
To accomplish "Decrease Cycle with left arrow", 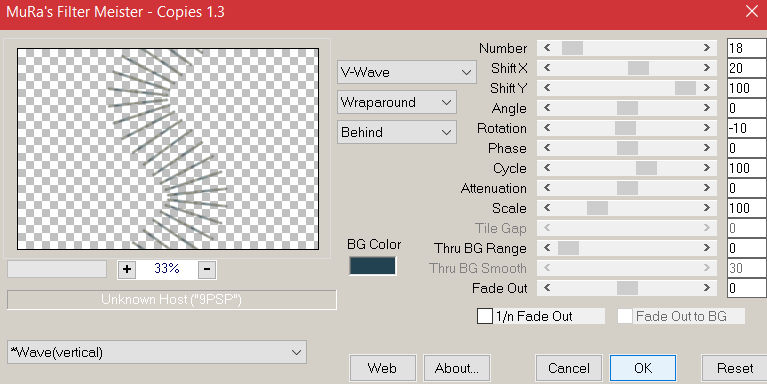I will pyautogui.click(x=547, y=168).
